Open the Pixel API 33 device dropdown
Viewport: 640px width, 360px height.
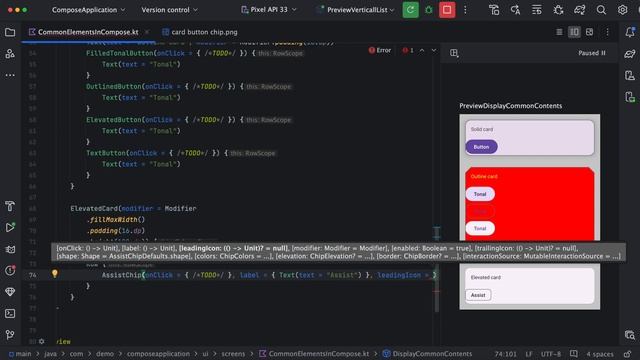269,10
